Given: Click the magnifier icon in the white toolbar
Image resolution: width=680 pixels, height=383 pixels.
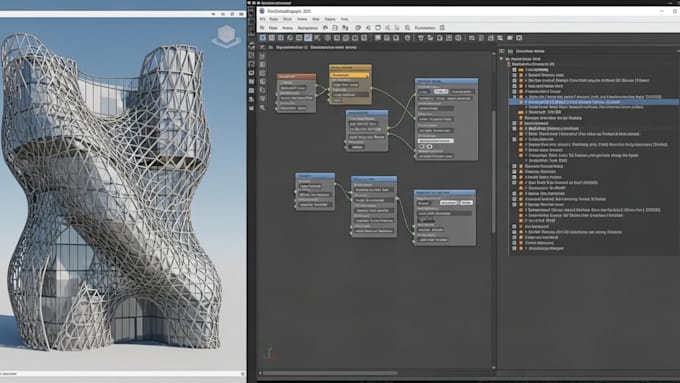Looking at the screenshot, I should [x=407, y=28].
